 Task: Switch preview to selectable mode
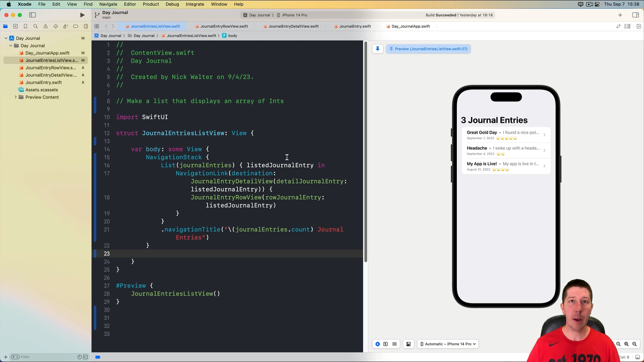[386, 344]
